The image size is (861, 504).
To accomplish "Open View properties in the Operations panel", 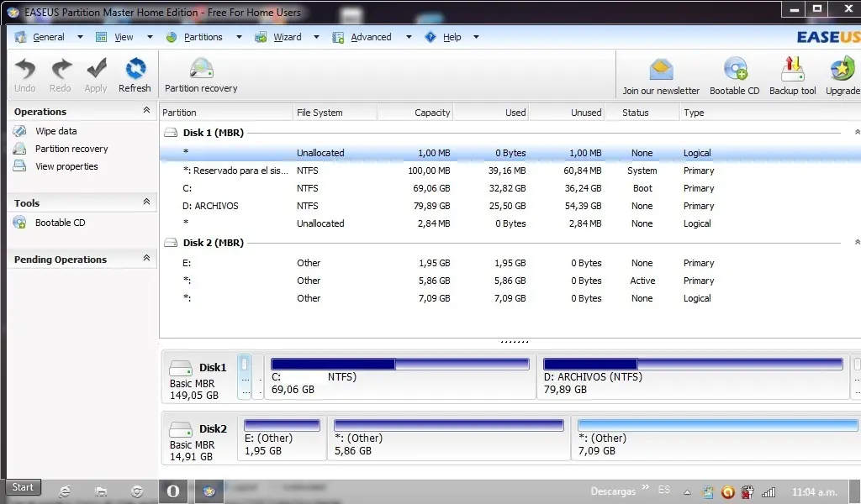I will 66,166.
